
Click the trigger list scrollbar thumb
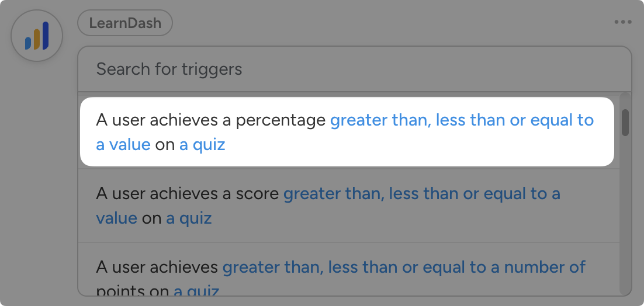pos(625,122)
